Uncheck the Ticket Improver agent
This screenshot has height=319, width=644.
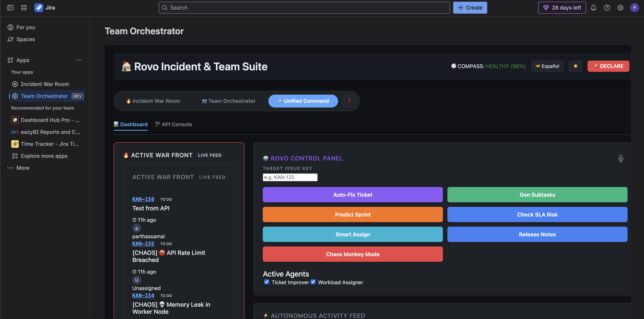266,282
